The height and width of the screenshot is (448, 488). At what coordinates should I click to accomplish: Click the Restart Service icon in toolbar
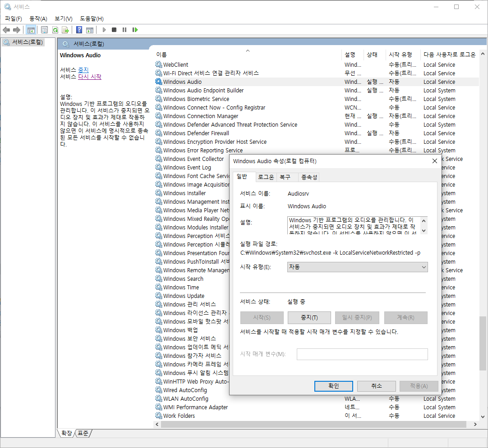135,30
